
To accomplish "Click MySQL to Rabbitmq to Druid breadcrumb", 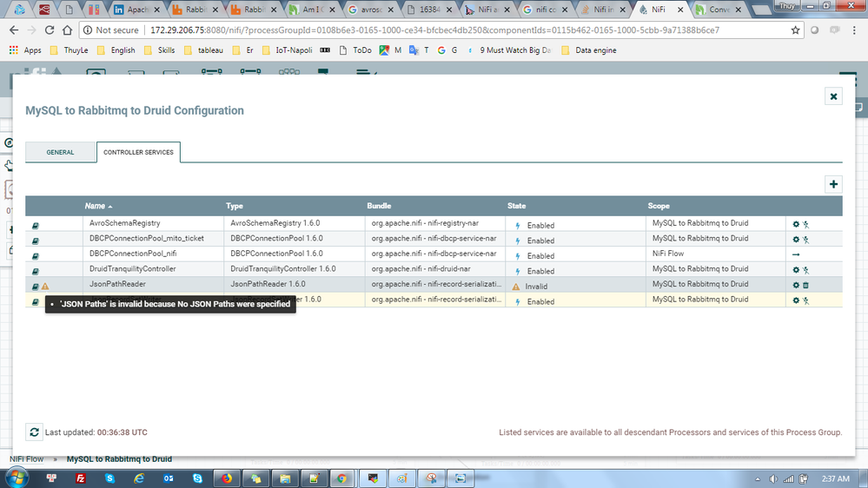I will point(119,459).
